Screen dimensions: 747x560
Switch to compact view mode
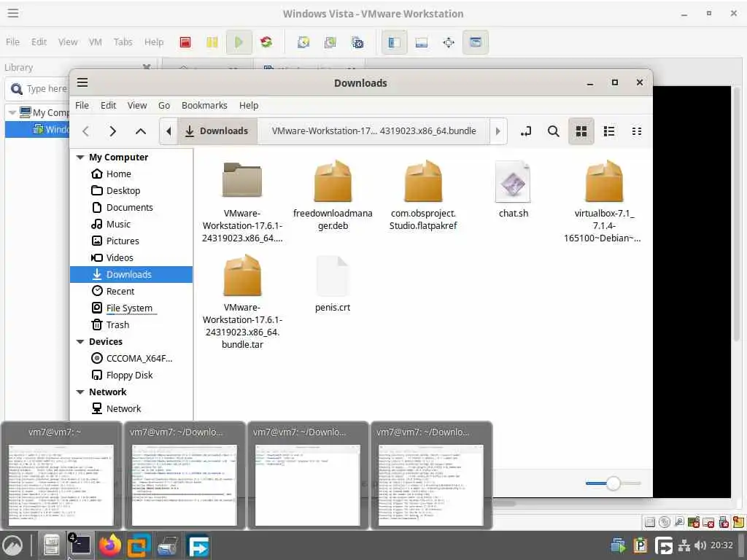(636, 131)
